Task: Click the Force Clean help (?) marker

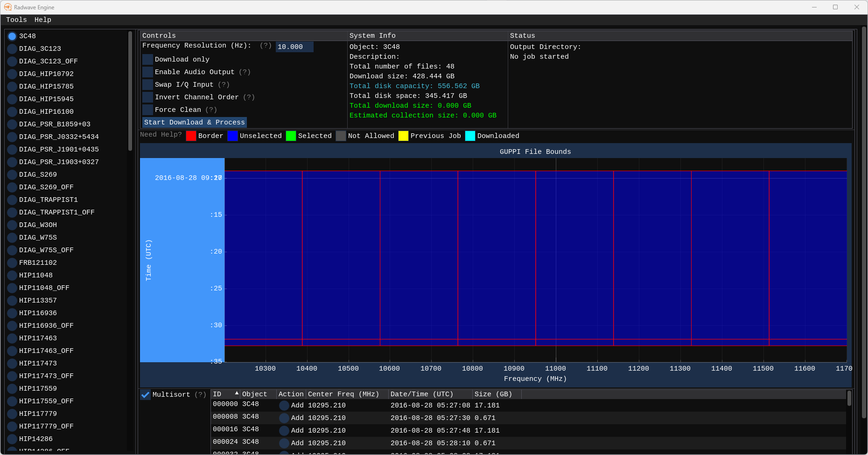Action: [211, 110]
